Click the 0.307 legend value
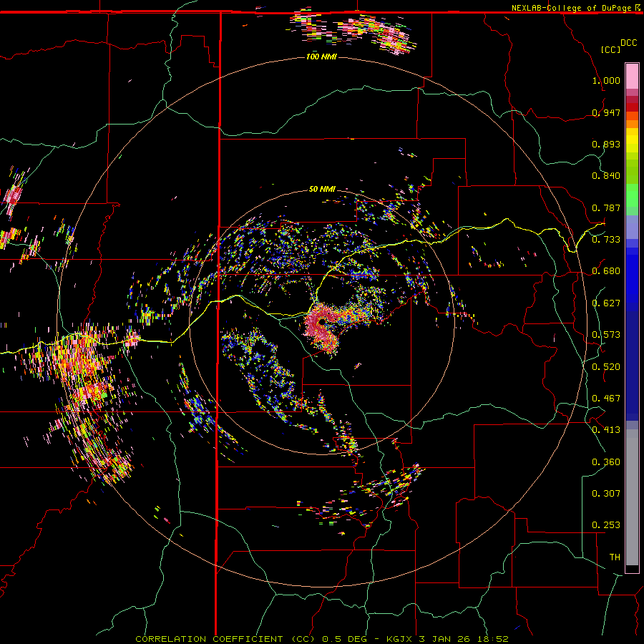Image resolution: width=644 pixels, height=644 pixels. (606, 494)
